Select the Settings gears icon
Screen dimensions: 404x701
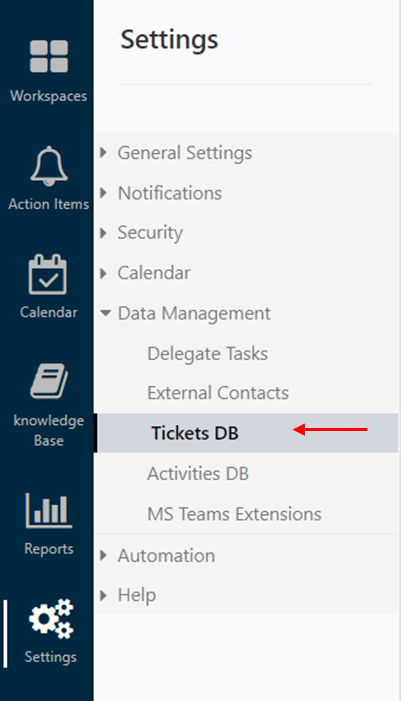(x=51, y=619)
